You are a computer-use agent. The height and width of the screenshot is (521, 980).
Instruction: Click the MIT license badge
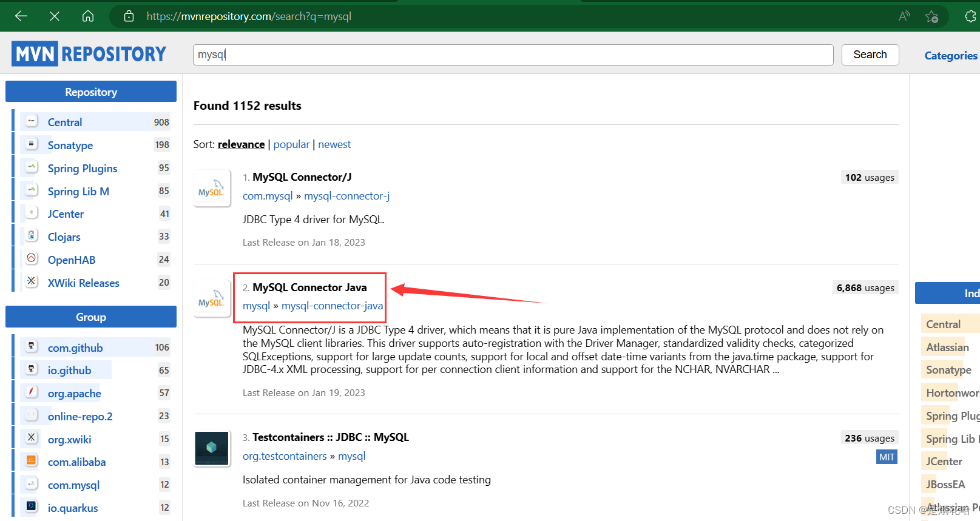pos(887,457)
